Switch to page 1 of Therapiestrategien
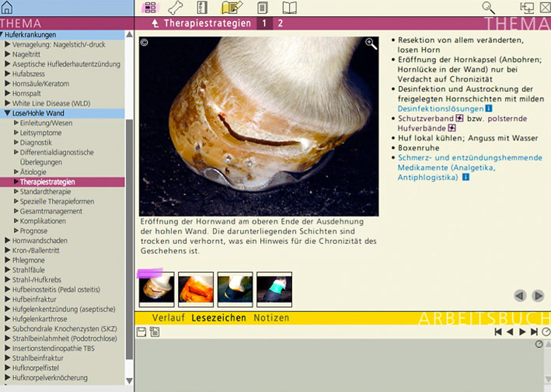The image size is (551, 392). pos(264,24)
